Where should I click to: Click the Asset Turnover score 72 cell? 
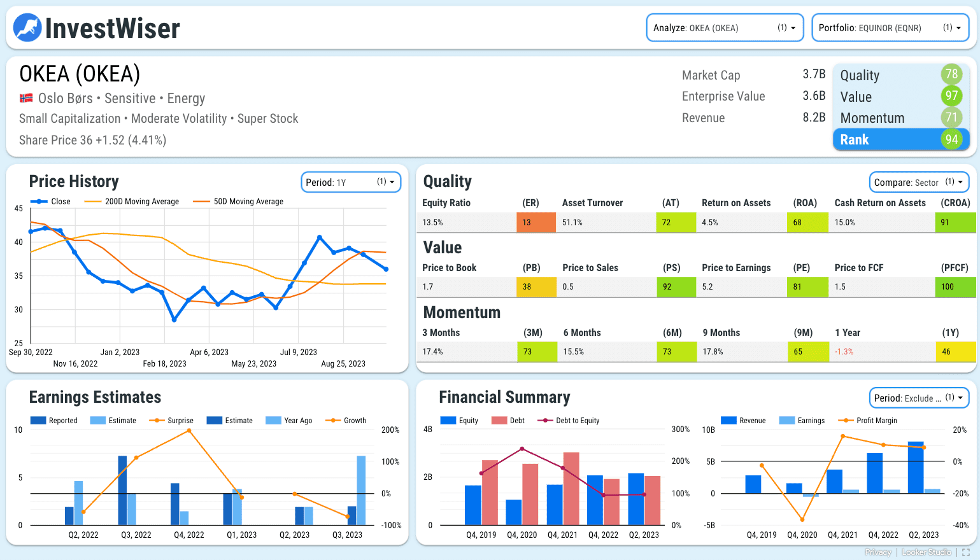point(676,223)
